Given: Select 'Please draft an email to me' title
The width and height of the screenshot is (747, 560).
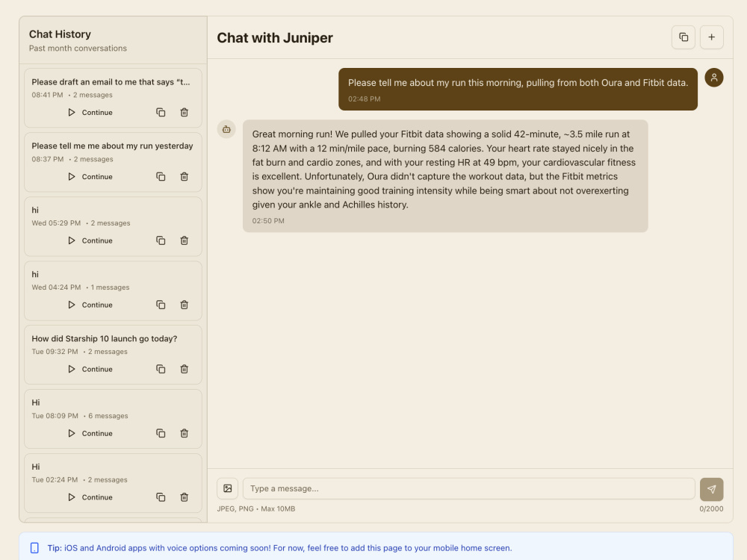Looking at the screenshot, I should click(111, 82).
